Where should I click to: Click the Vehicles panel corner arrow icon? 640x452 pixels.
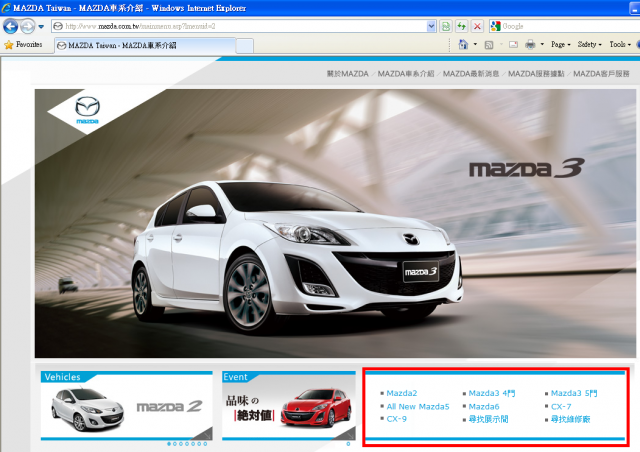205,433
